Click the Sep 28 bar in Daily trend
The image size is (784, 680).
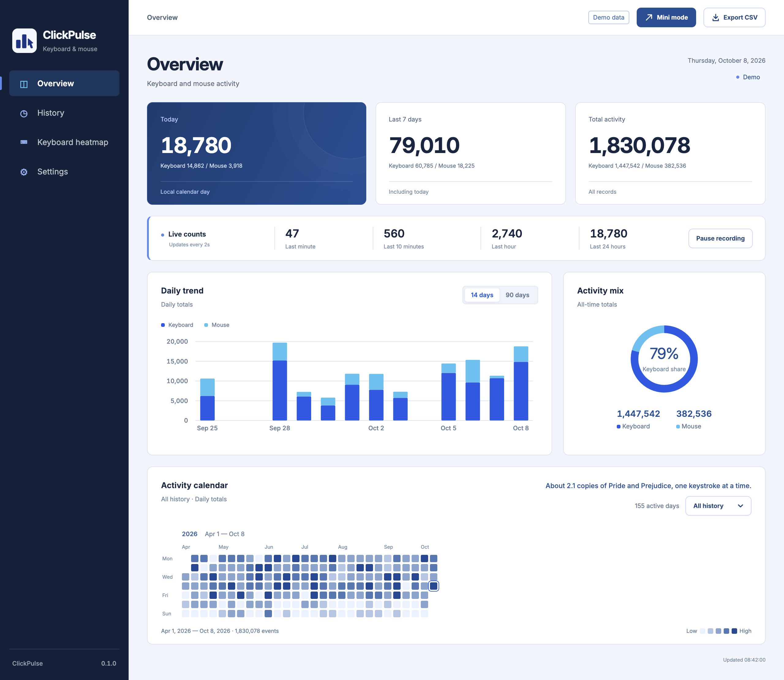click(280, 382)
